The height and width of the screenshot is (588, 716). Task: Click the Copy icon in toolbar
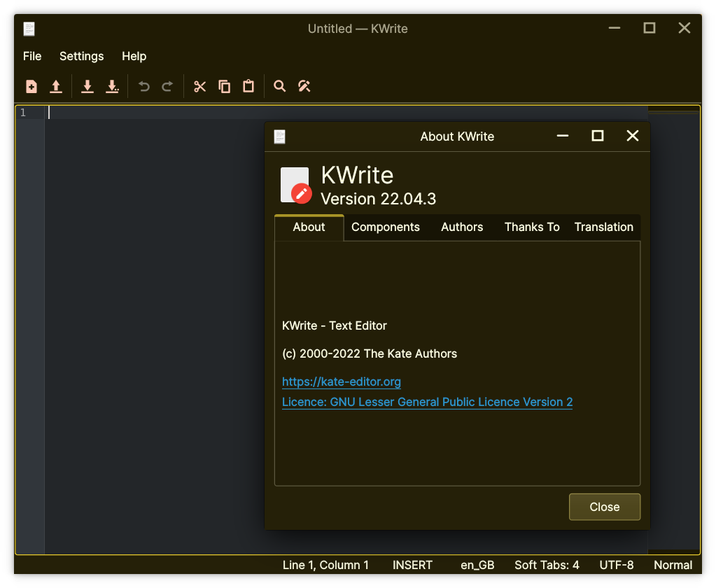(224, 86)
